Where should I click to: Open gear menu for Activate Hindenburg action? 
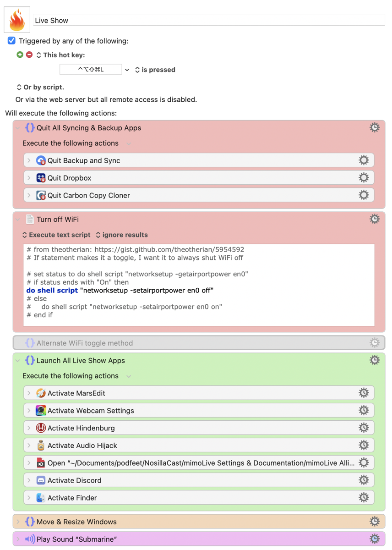(364, 428)
